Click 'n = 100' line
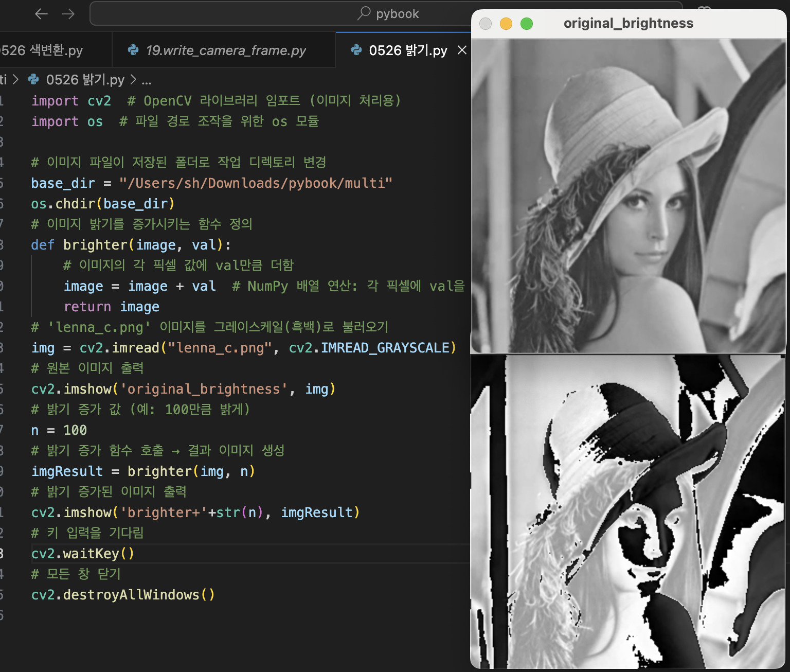The image size is (790, 672). [x=59, y=430]
